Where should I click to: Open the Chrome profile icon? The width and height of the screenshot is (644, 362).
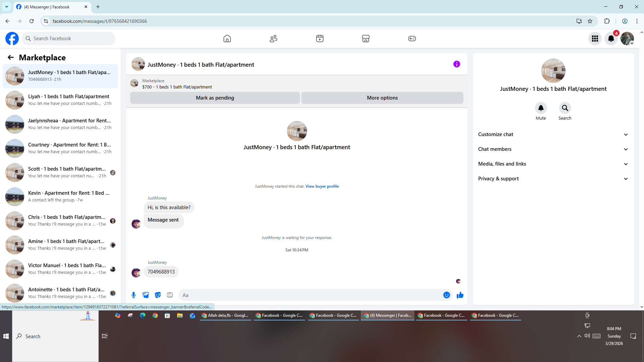(625, 21)
